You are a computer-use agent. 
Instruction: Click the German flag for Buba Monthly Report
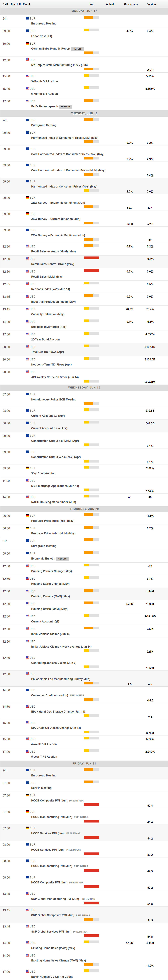tap(27, 43)
